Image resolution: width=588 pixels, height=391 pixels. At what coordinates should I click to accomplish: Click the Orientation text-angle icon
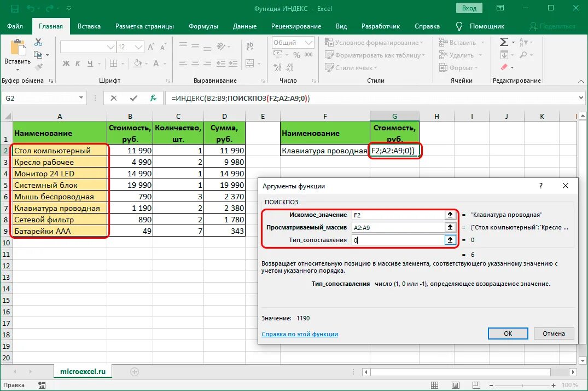point(221,46)
